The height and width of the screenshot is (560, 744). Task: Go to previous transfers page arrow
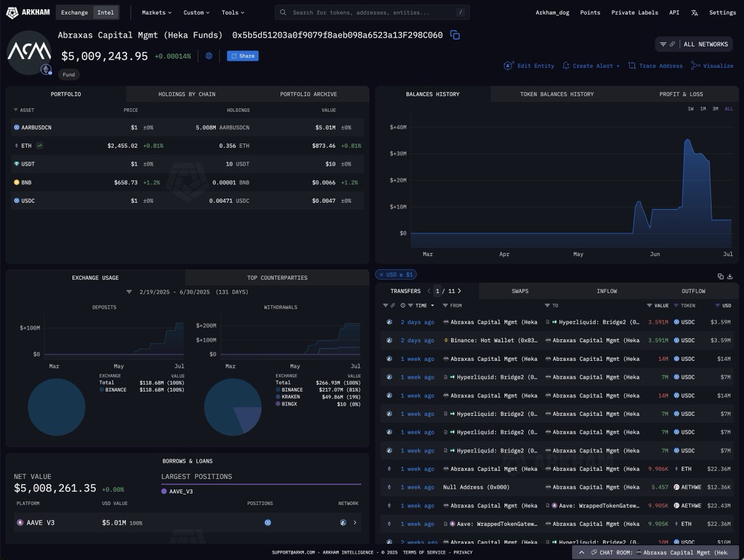pos(428,291)
